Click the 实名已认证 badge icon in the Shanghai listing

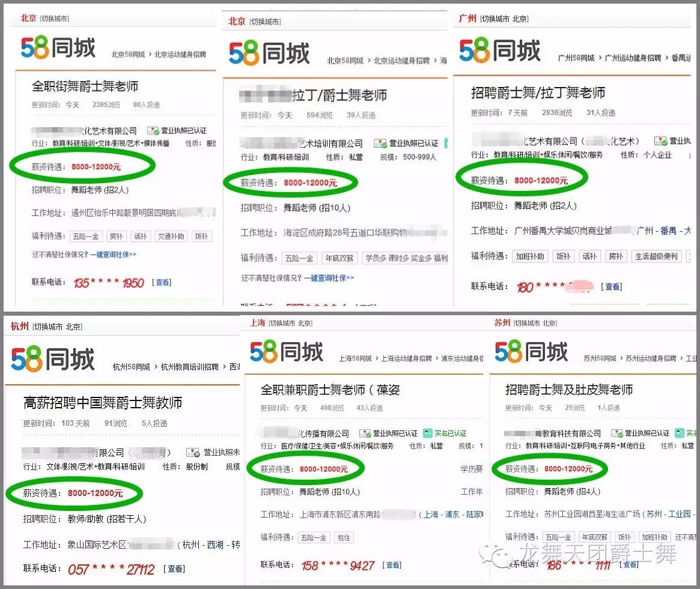(x=428, y=433)
